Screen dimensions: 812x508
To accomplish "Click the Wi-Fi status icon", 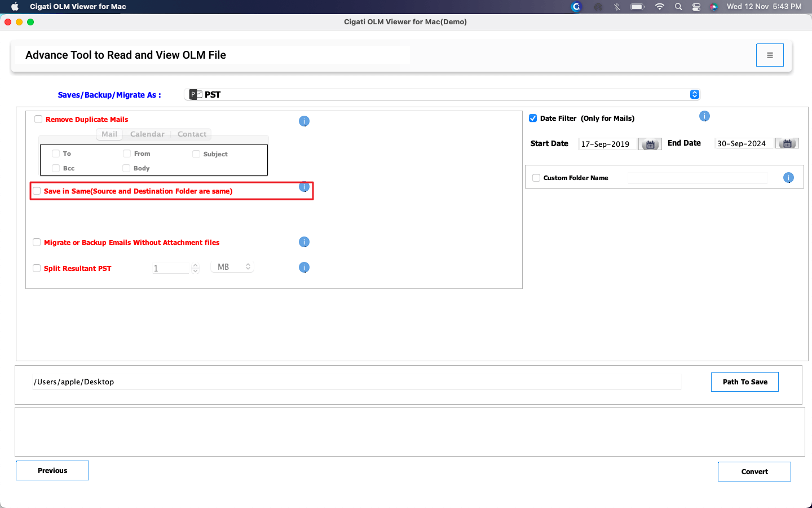I will coord(659,7).
